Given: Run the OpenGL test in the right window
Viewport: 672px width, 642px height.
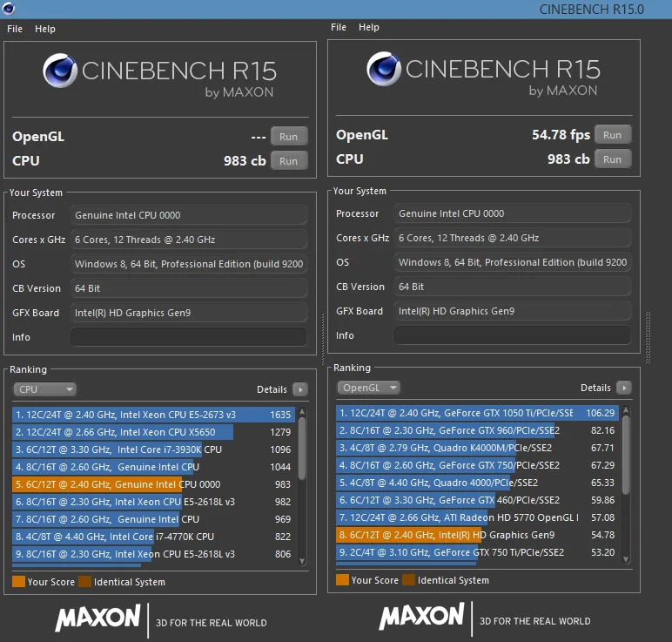Looking at the screenshot, I should [x=613, y=135].
